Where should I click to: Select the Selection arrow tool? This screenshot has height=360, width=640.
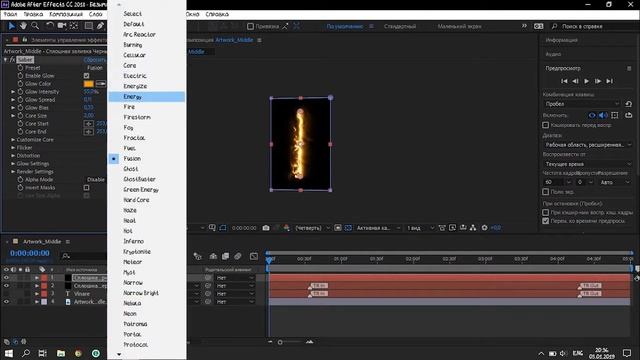(12, 26)
